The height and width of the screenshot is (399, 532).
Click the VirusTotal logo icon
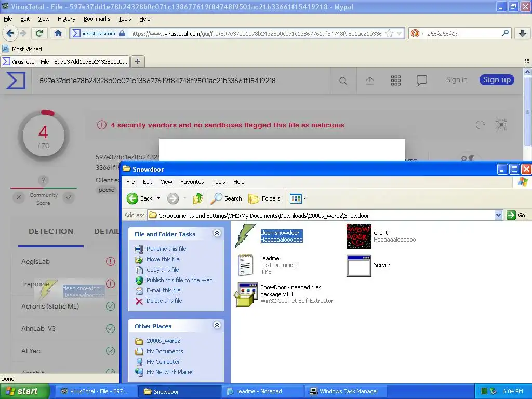pyautogui.click(x=16, y=81)
